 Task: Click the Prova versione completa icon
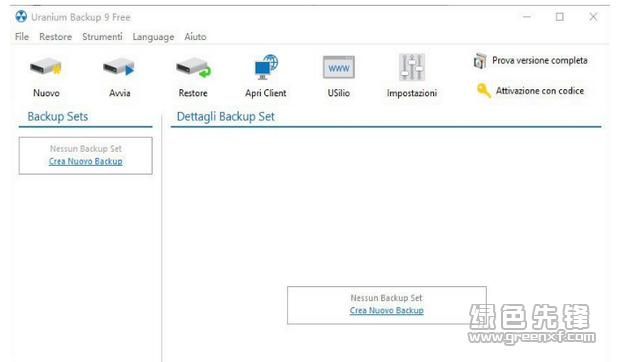480,61
